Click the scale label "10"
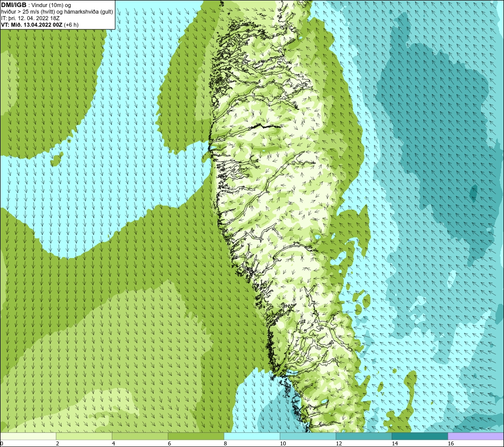Image resolution: width=504 pixels, height=447 pixels. coord(283,443)
